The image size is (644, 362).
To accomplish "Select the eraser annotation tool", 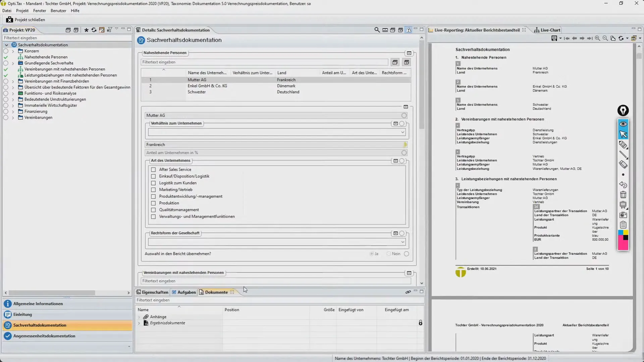I will pyautogui.click(x=623, y=164).
